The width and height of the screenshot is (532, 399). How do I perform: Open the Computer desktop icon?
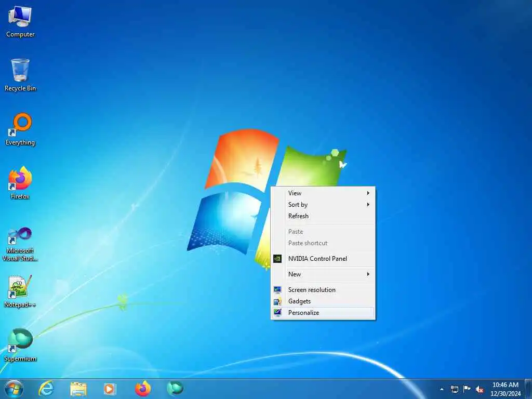(20, 22)
